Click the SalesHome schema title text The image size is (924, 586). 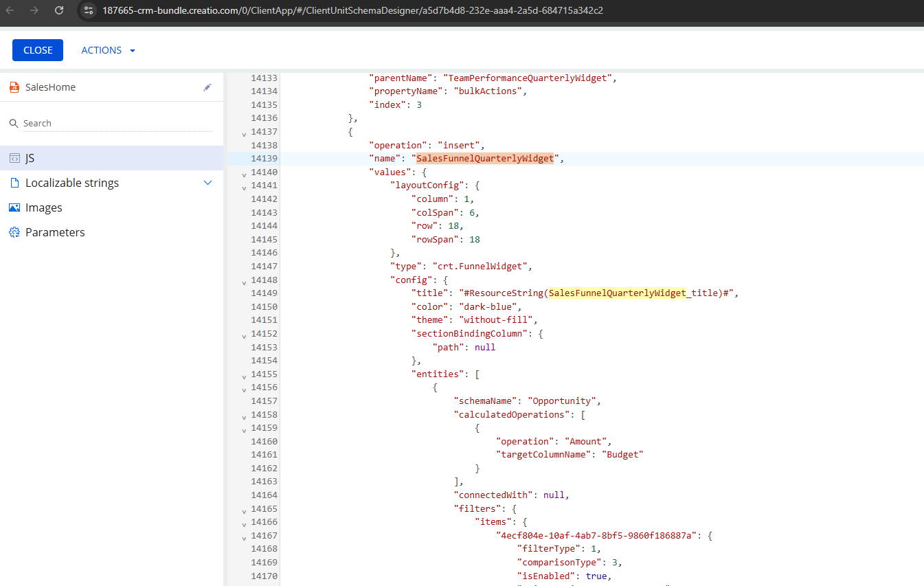coord(50,87)
